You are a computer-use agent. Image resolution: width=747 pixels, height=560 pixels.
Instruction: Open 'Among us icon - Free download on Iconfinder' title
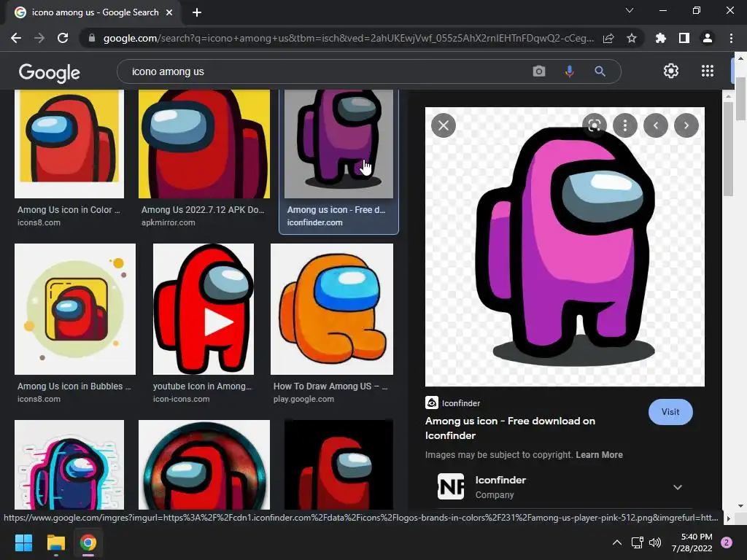tap(510, 428)
